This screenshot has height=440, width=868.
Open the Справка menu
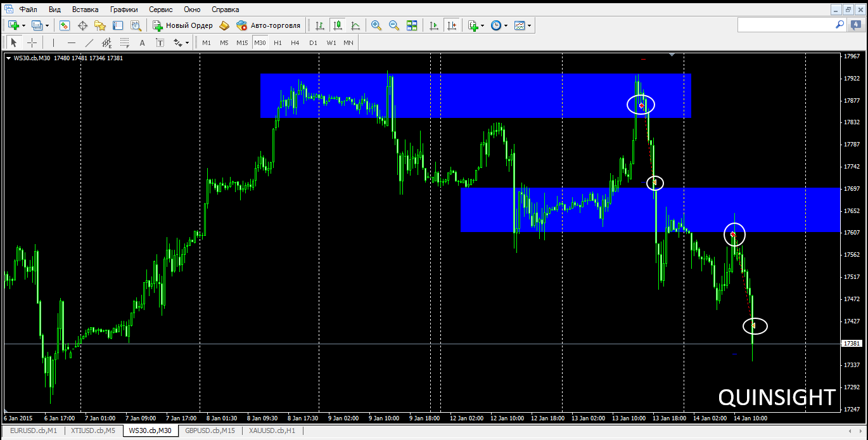coord(225,10)
